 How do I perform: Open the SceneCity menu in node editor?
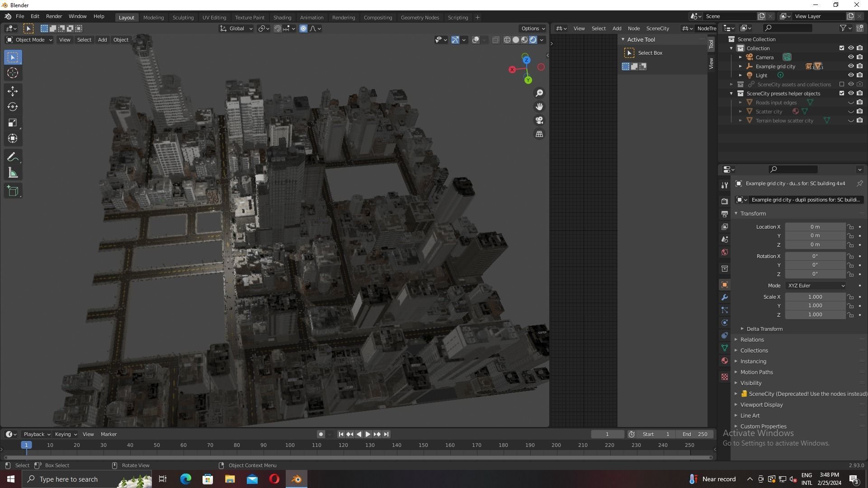tap(657, 28)
